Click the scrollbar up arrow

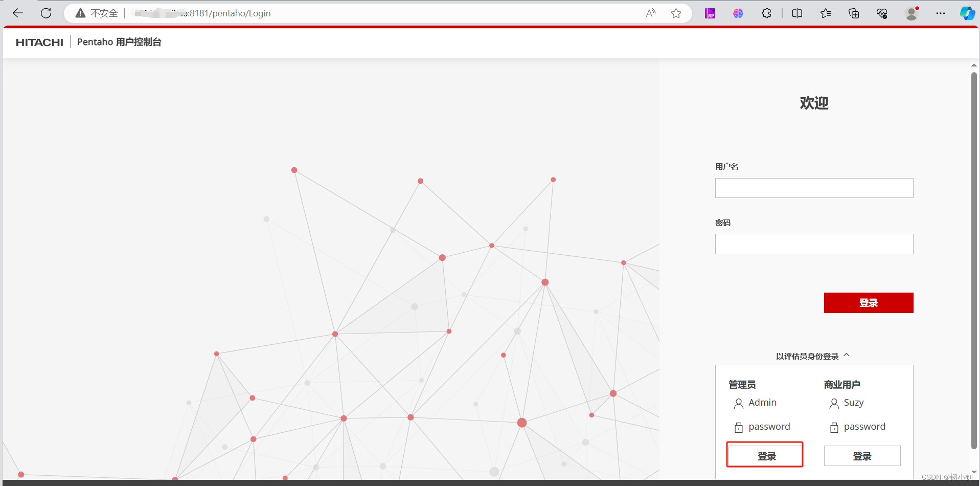click(974, 65)
